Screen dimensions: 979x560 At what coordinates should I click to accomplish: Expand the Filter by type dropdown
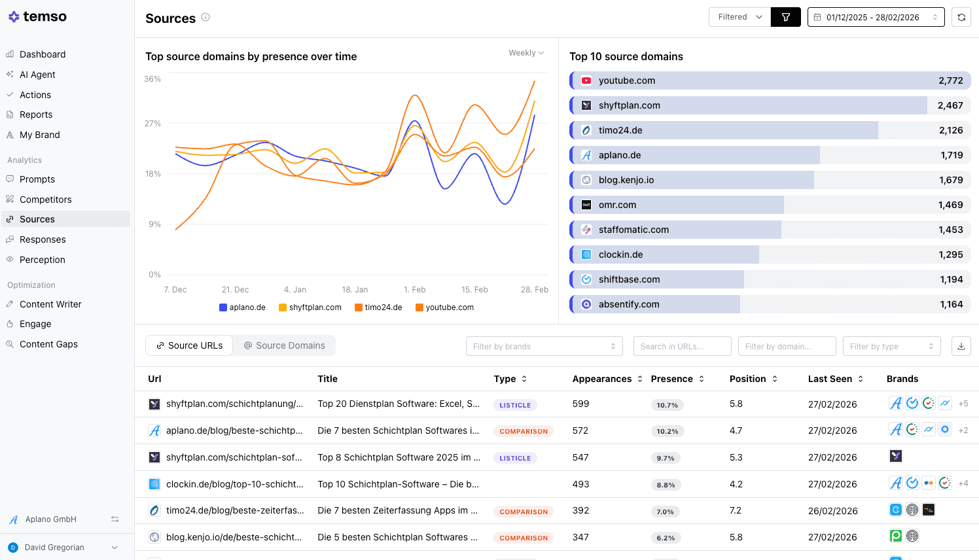click(891, 346)
